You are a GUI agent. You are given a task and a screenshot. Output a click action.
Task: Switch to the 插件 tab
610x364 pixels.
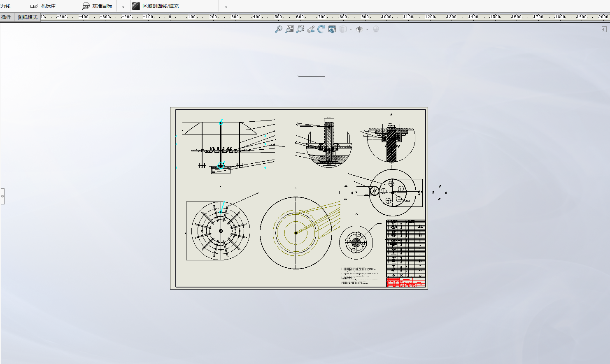click(7, 17)
